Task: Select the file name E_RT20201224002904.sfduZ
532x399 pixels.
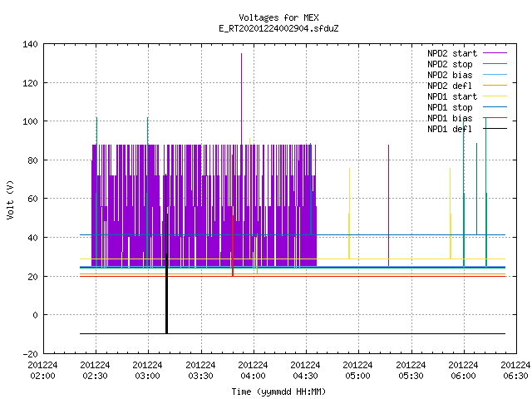Action: (278, 28)
